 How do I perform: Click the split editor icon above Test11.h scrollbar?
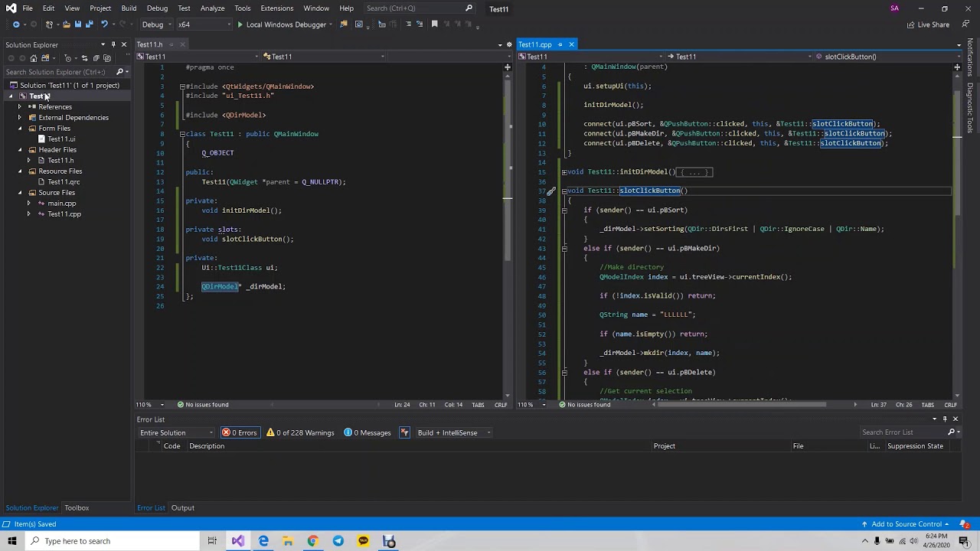point(507,67)
